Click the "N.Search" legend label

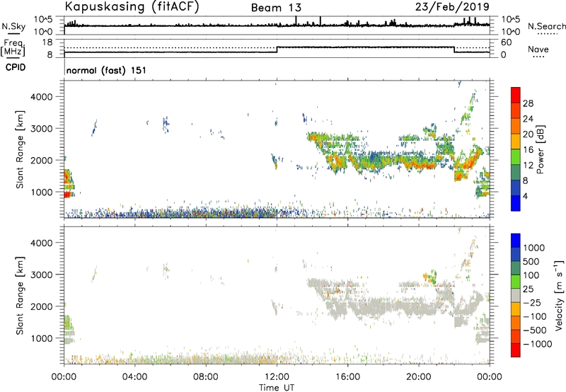click(x=546, y=26)
